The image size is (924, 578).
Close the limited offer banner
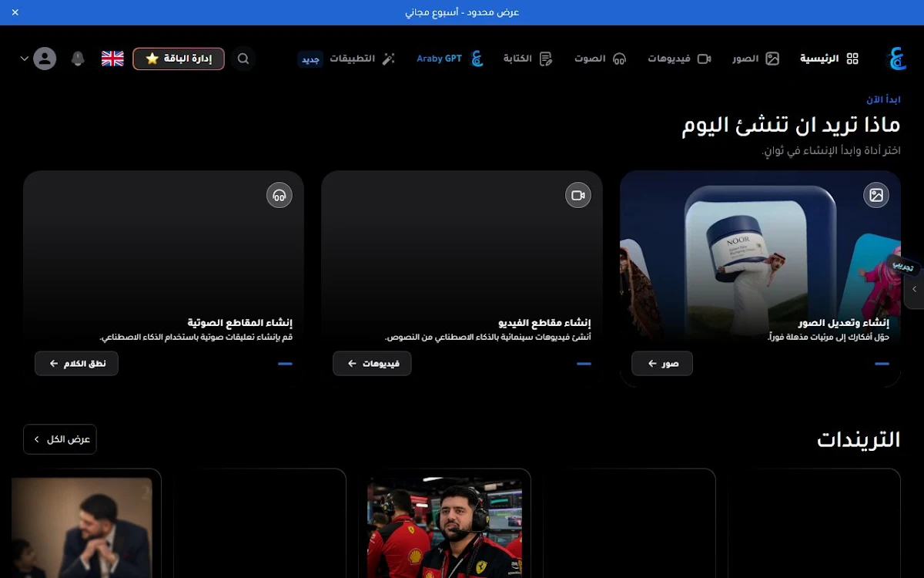[15, 12]
